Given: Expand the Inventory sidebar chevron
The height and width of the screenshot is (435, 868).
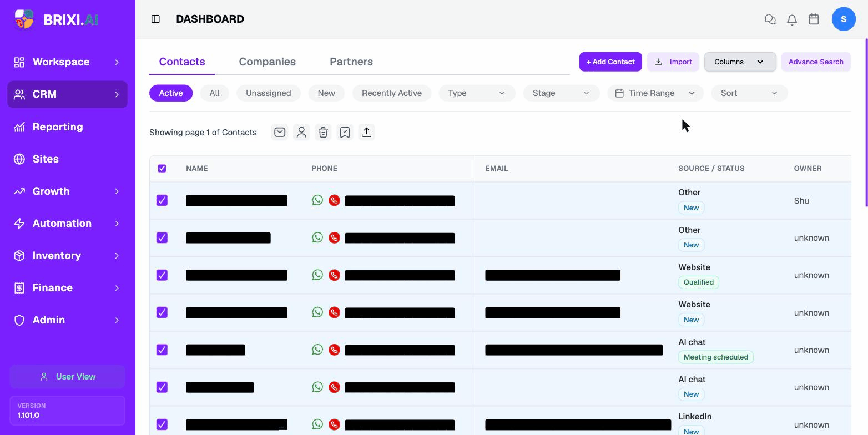Looking at the screenshot, I should click(117, 256).
